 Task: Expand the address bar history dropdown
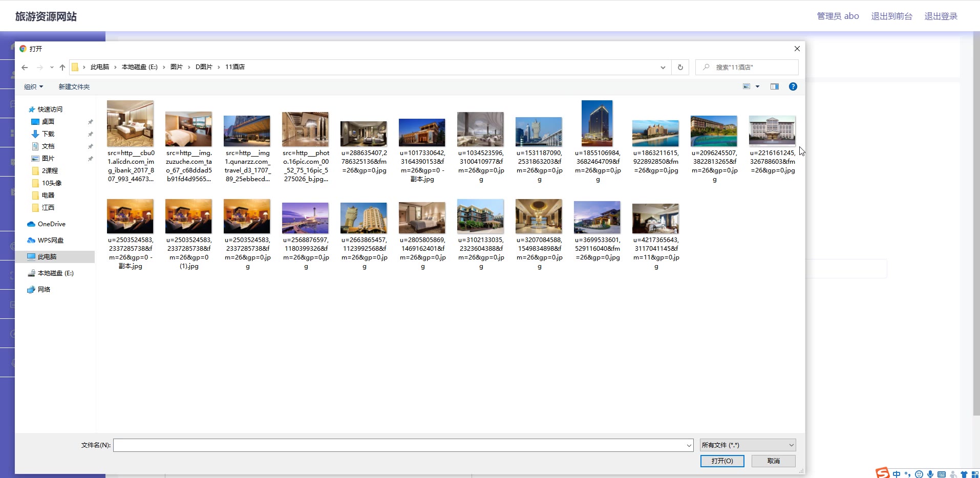663,67
